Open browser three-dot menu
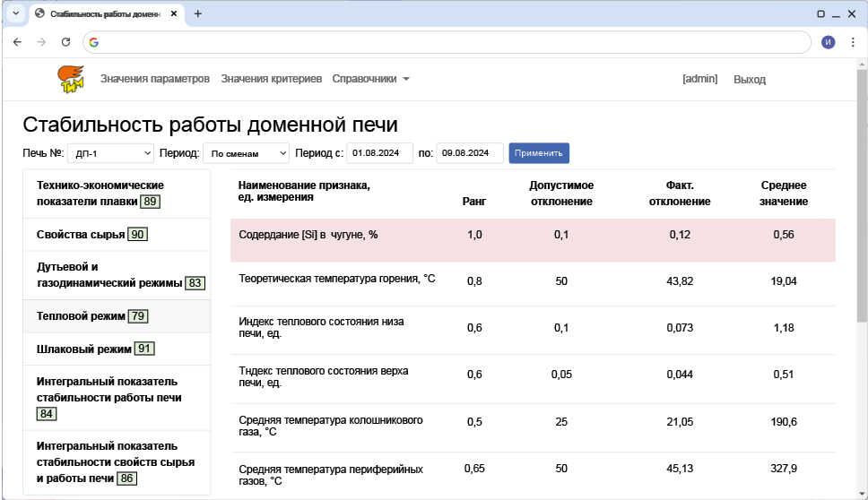868x500 pixels. tap(853, 42)
